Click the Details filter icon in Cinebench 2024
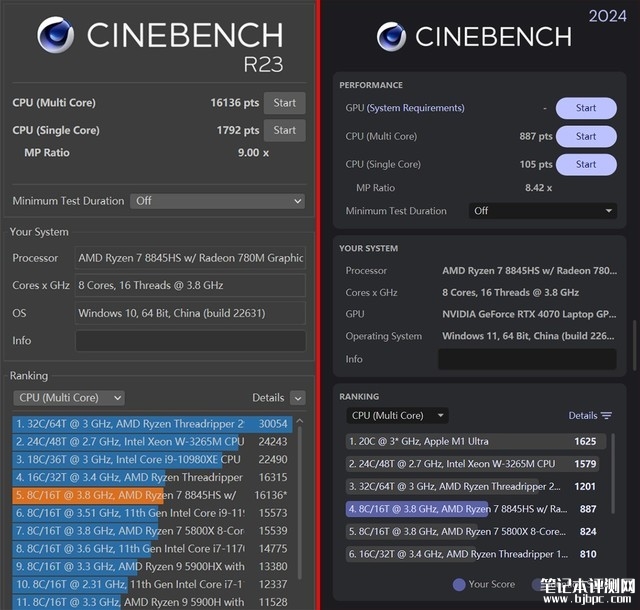 point(607,416)
